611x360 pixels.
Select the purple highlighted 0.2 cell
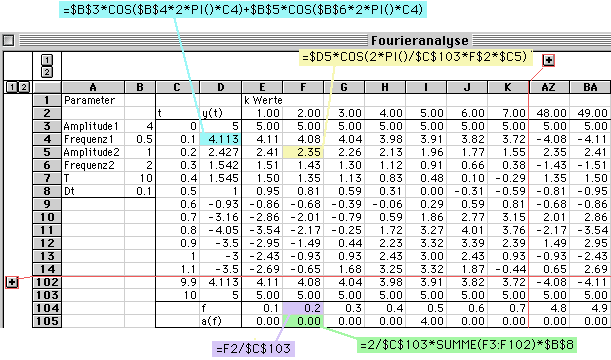pos(303,308)
